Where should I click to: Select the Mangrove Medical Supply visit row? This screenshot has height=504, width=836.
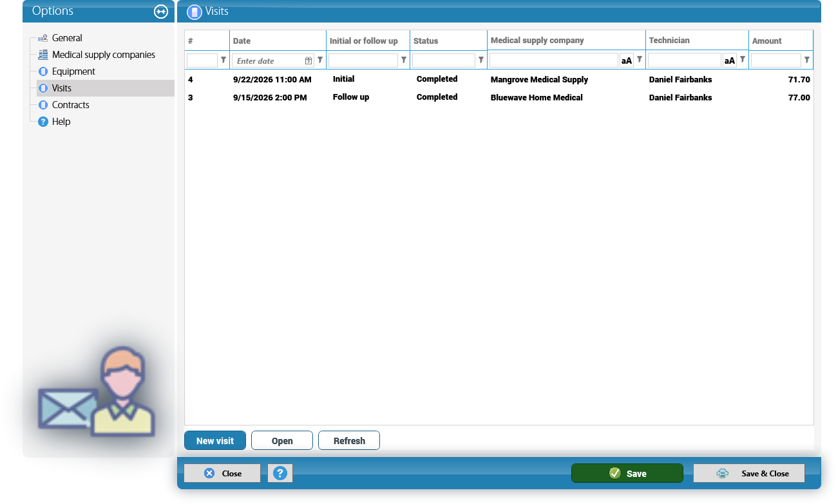tap(499, 80)
